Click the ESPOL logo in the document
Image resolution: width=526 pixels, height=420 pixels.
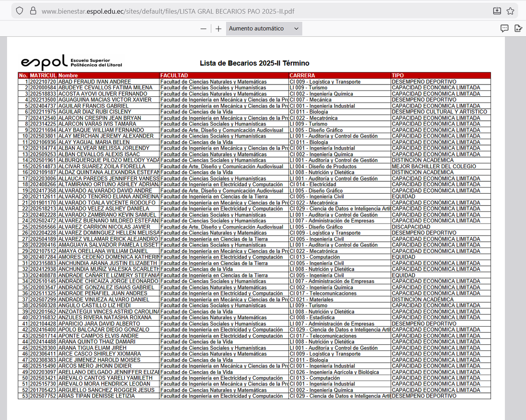71,62
